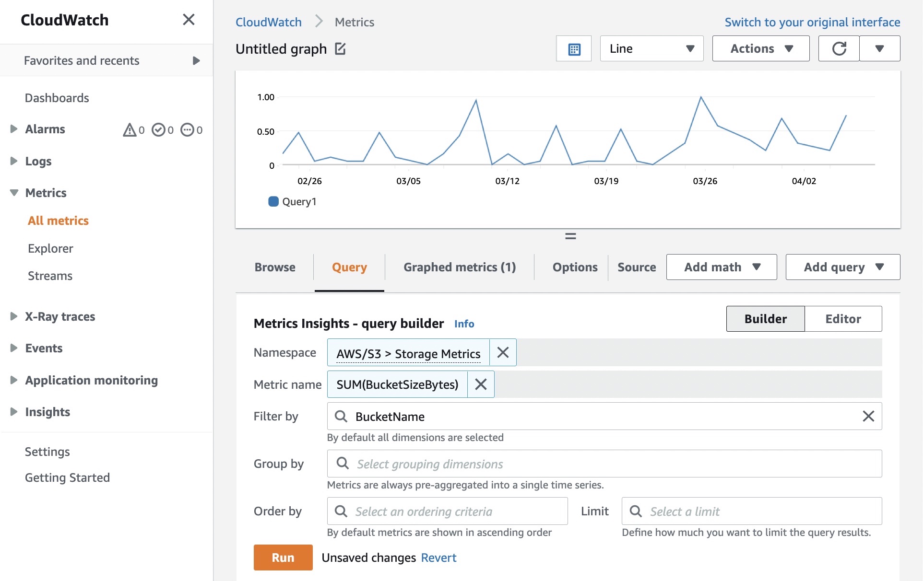Clear the BucketName filter field

[868, 416]
